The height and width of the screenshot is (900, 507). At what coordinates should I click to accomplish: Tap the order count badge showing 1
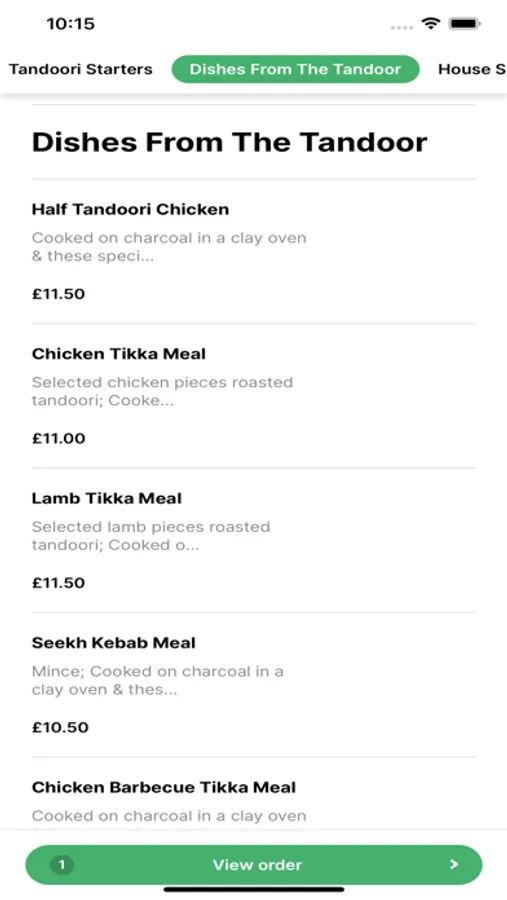(62, 864)
